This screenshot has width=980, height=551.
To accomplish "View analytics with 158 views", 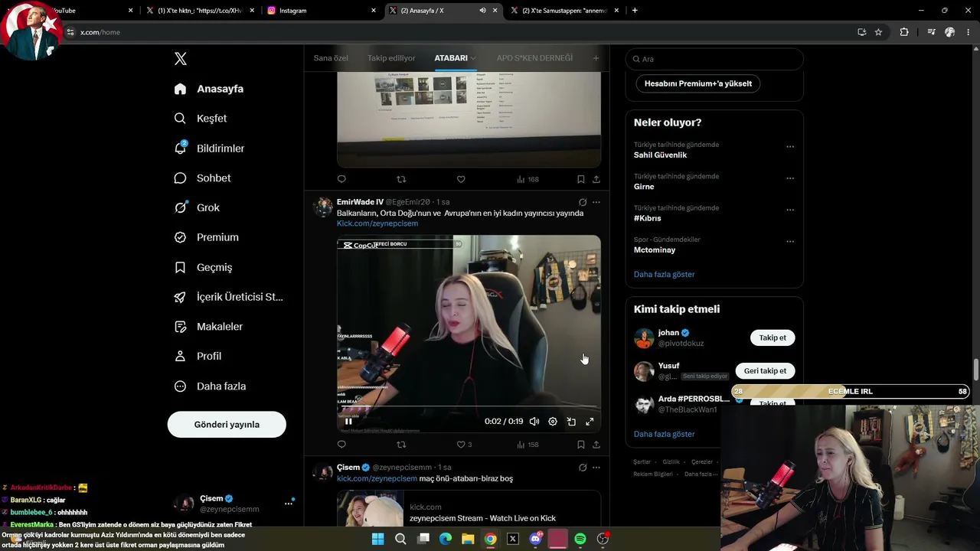I will [x=528, y=445].
